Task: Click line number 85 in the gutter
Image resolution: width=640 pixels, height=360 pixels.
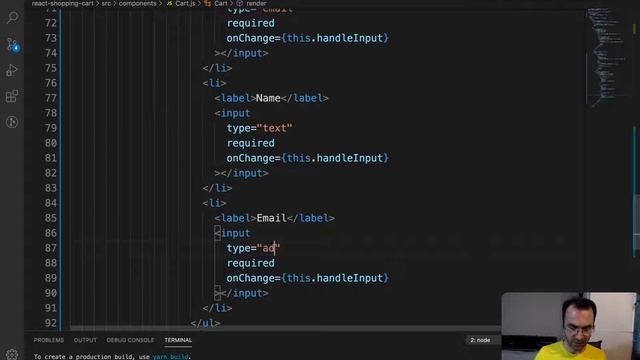Action: coord(51,218)
